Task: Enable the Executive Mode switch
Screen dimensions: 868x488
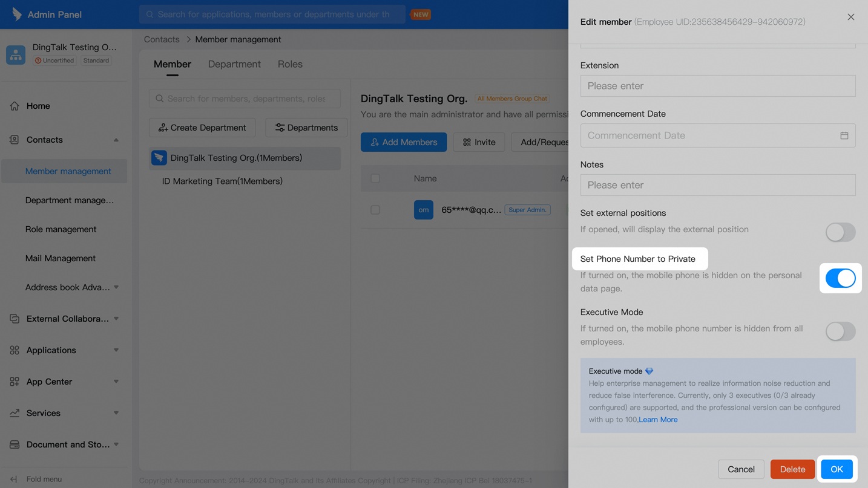Action: pyautogui.click(x=841, y=331)
